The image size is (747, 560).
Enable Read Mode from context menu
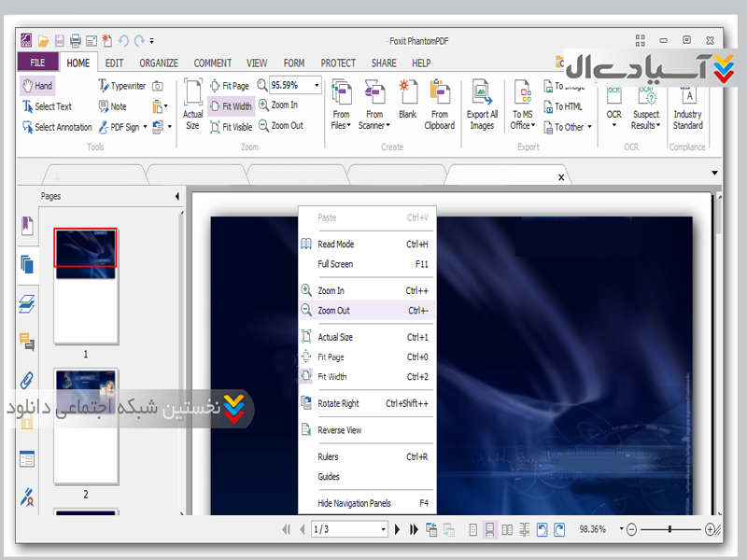click(x=335, y=245)
